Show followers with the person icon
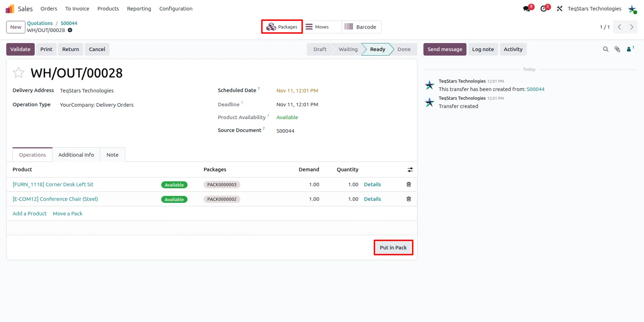The height and width of the screenshot is (322, 644). click(x=630, y=49)
